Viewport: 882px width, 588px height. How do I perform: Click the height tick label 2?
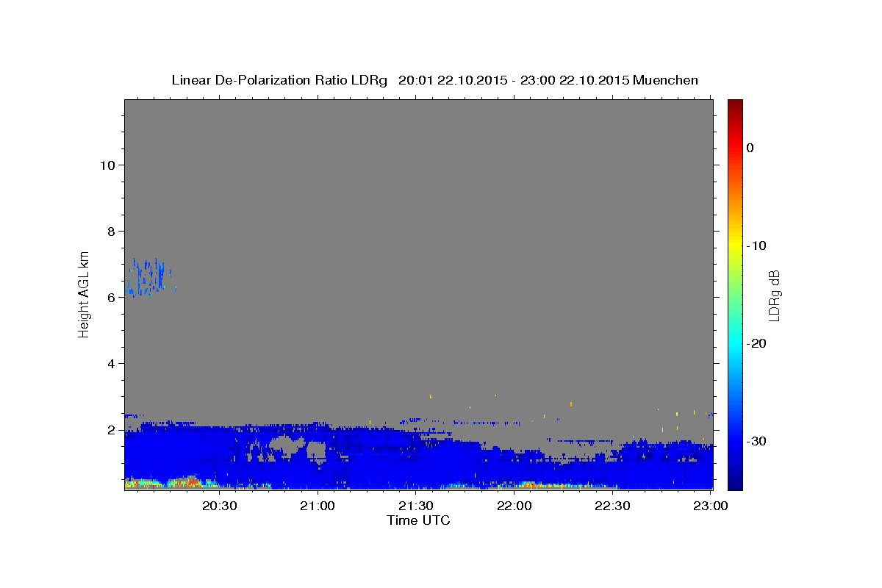point(111,429)
